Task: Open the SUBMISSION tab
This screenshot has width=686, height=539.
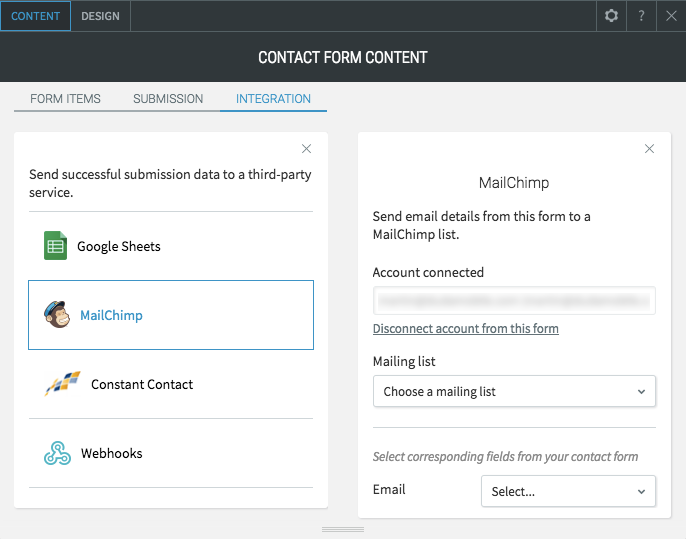Action: pyautogui.click(x=168, y=99)
